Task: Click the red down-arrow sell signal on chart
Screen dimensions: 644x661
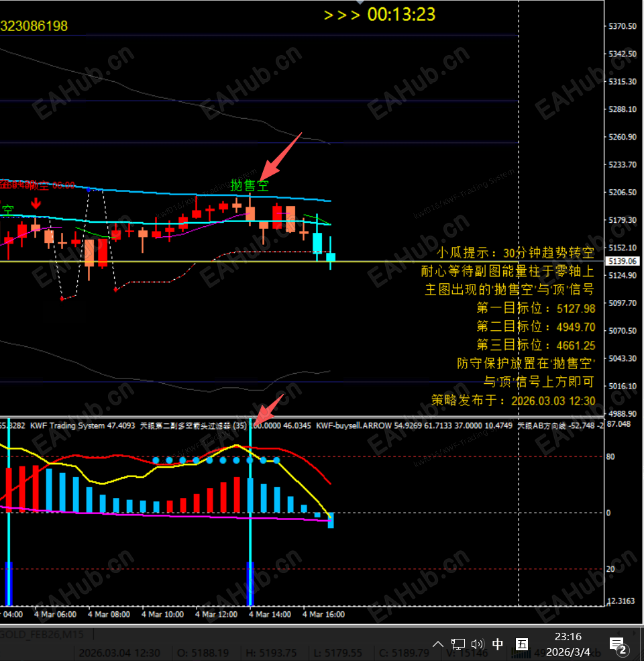Action: pos(36,203)
